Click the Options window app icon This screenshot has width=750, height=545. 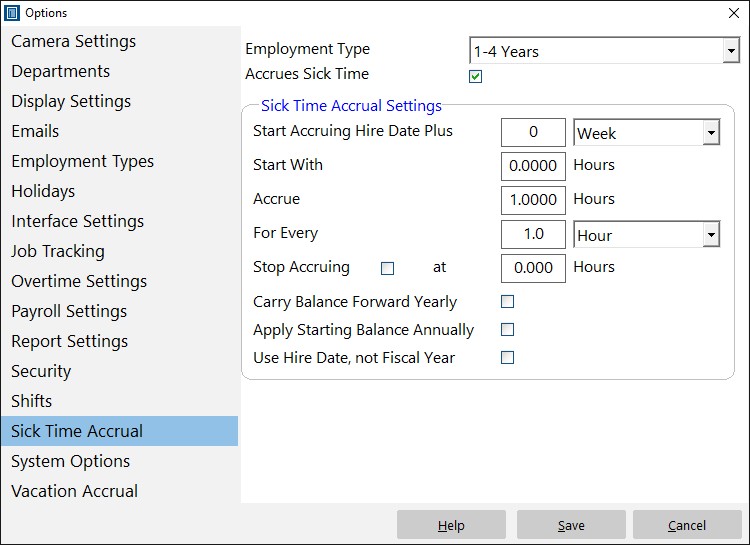tap(11, 13)
